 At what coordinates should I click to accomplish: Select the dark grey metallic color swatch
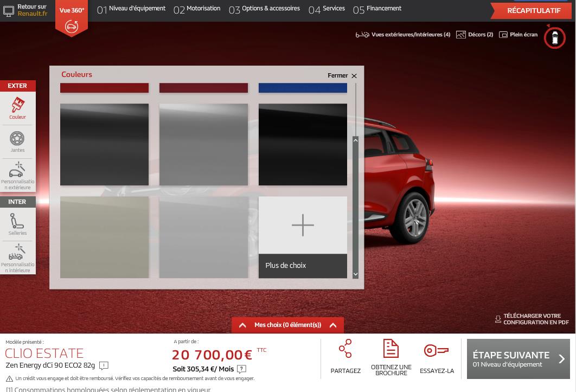104,144
